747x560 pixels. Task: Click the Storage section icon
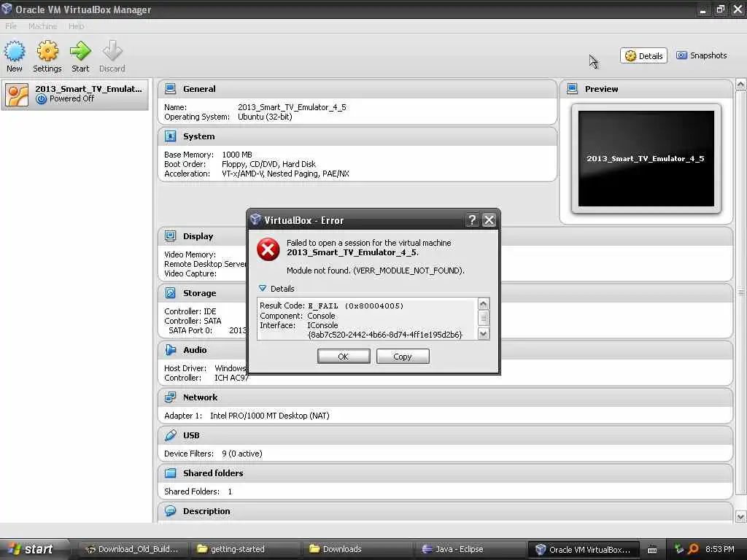[x=170, y=293]
